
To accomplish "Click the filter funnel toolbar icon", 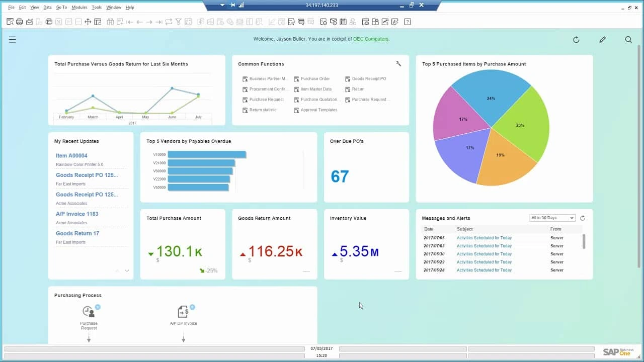I will [178, 22].
